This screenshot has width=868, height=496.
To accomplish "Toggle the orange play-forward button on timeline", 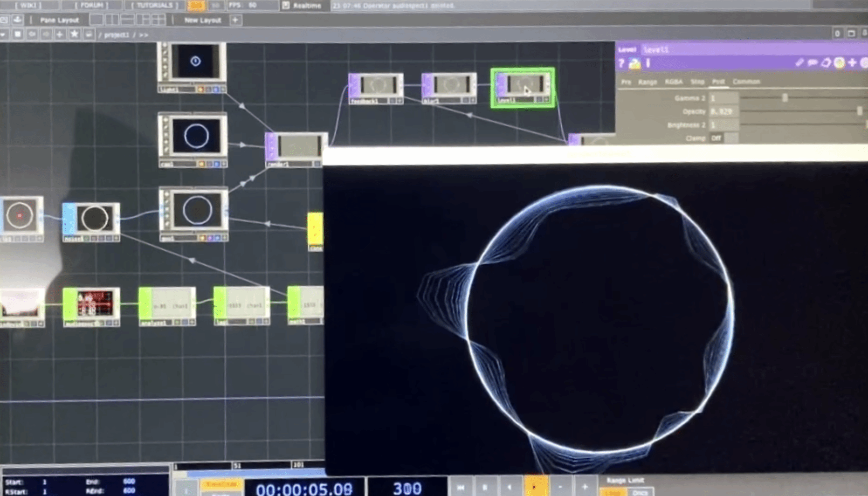I will tap(536, 487).
